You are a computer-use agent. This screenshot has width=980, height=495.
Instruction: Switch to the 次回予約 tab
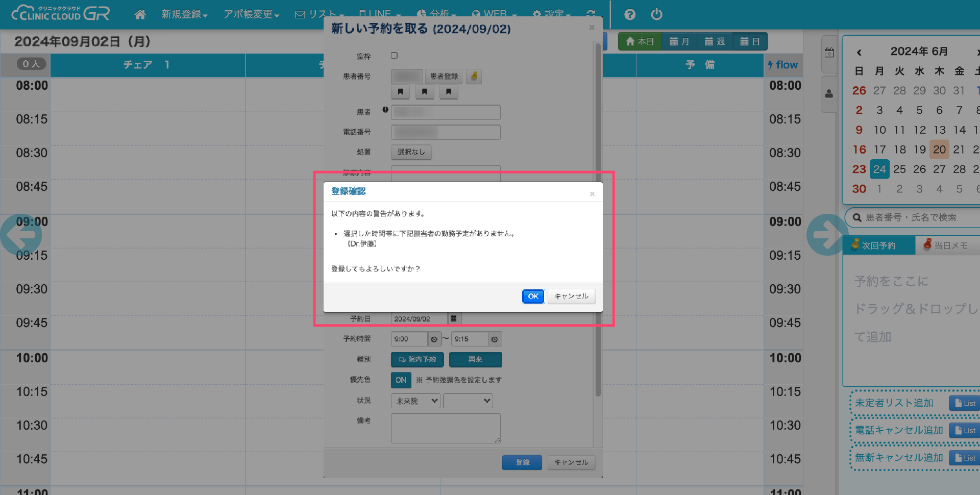click(878, 245)
